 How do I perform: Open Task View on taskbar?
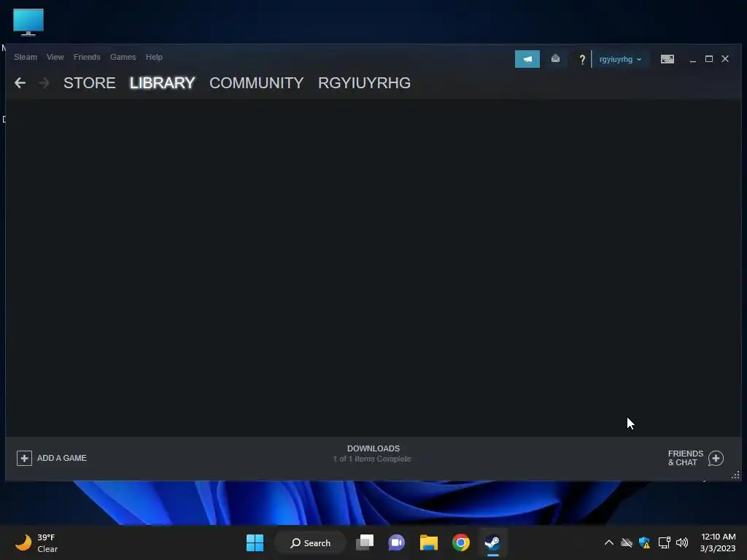(x=365, y=542)
